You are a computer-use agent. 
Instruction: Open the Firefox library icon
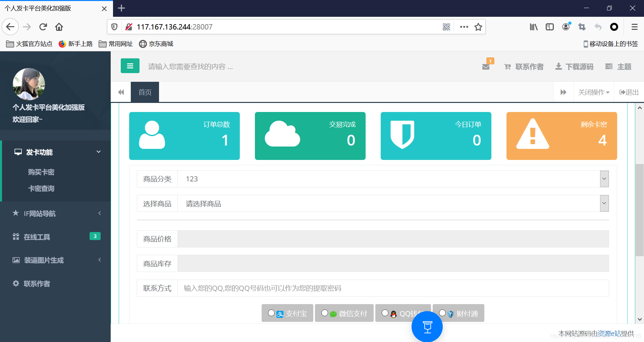(534, 27)
